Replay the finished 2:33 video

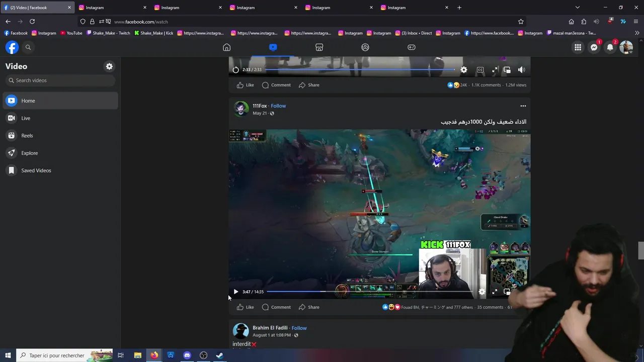(x=235, y=70)
